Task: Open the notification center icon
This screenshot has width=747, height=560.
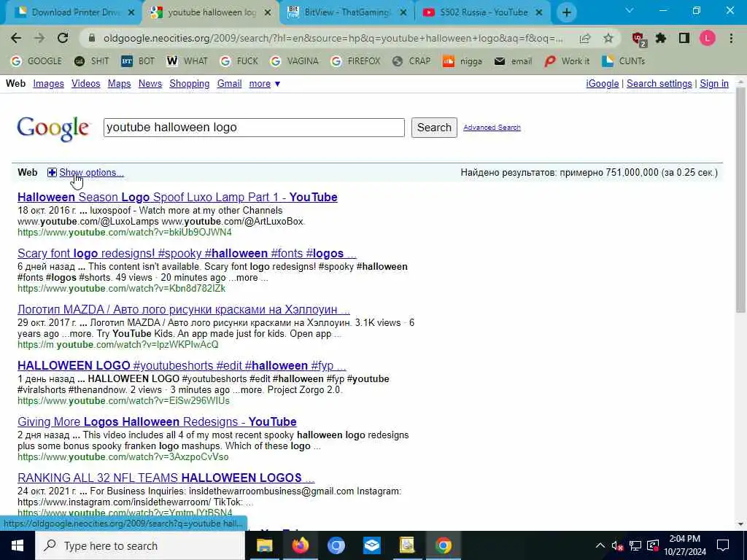Action: coord(723,545)
